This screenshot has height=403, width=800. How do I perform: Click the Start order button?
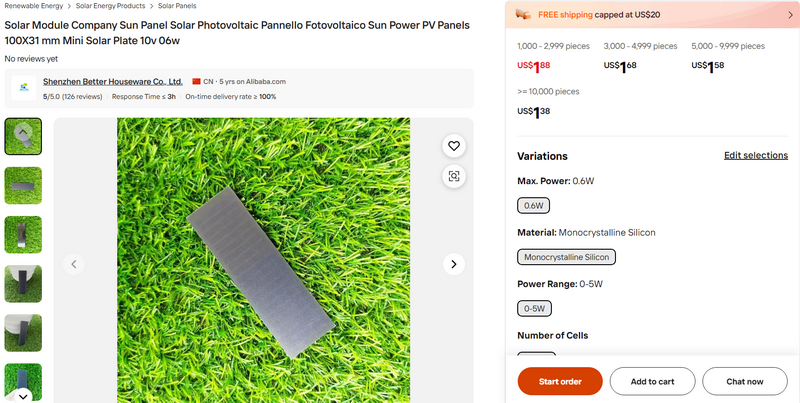pos(560,381)
